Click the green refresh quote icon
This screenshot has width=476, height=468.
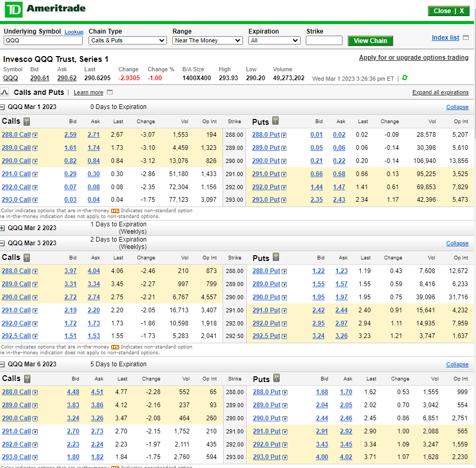pos(405,78)
